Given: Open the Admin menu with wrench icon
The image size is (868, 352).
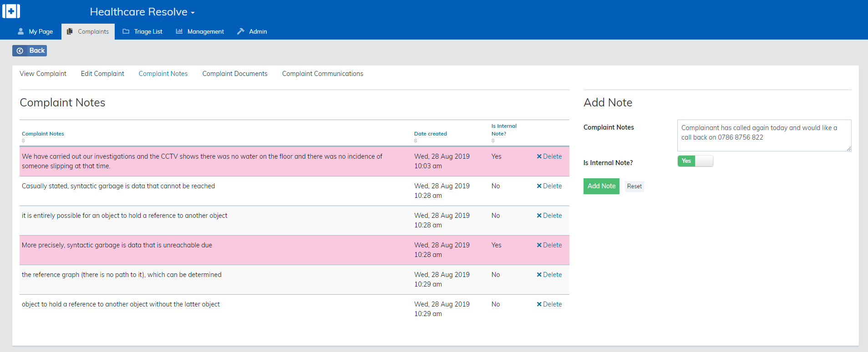Looking at the screenshot, I should pyautogui.click(x=252, y=31).
